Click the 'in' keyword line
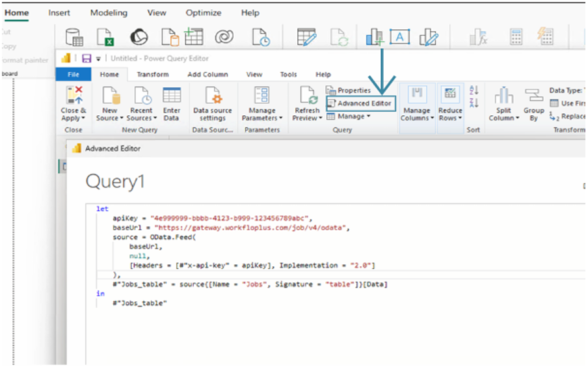 [x=100, y=293]
